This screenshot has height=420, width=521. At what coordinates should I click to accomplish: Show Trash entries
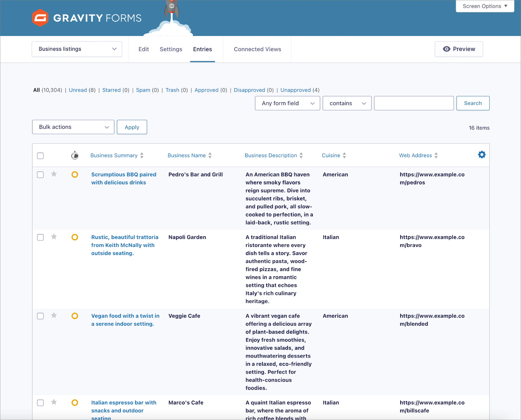(172, 90)
